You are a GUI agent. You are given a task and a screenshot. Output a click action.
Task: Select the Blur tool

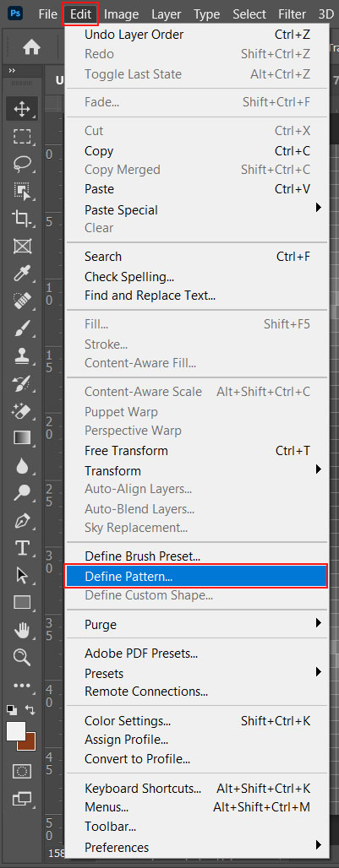click(x=22, y=465)
